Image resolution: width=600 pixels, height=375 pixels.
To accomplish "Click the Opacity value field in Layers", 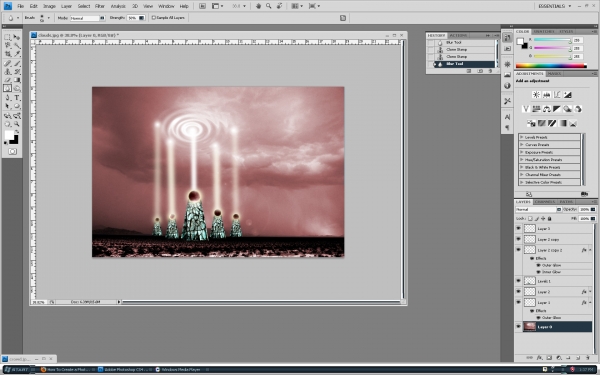I will [x=584, y=209].
